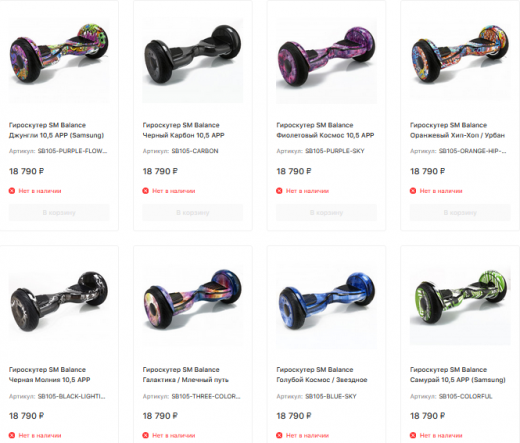
Task: Open Галактика / Млечный путь product link
Action: coord(186,375)
